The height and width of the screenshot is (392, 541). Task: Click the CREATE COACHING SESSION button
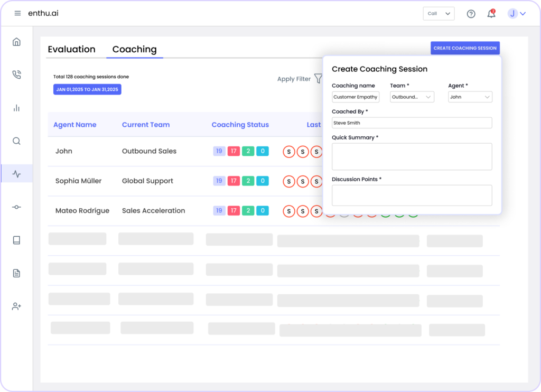pos(465,48)
